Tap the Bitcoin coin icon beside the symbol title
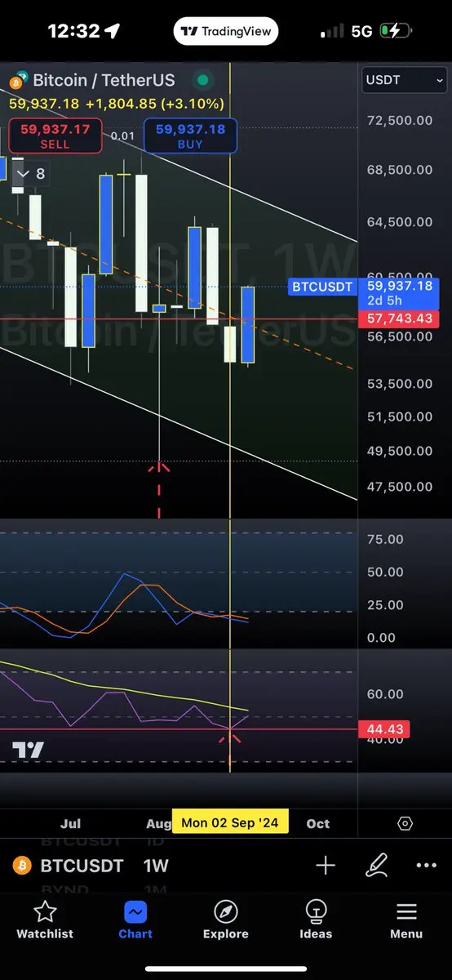Viewport: 452px width, 980px height. click(x=16, y=81)
